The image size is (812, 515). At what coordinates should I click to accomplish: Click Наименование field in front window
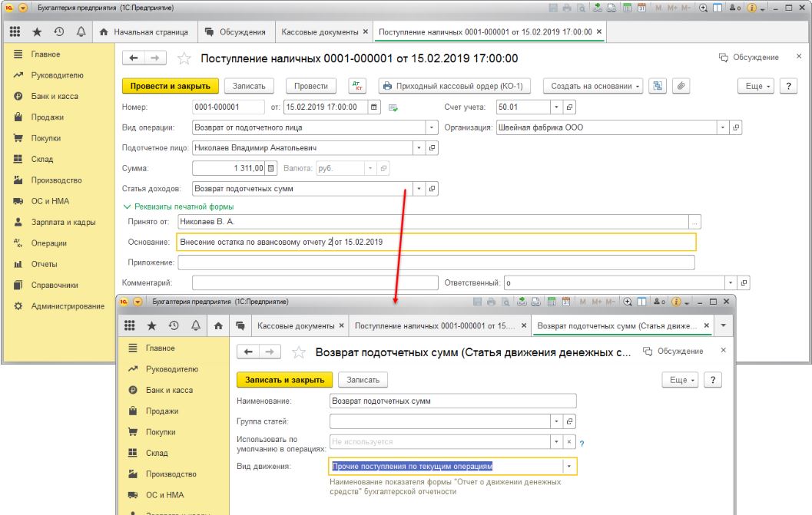[452, 401]
